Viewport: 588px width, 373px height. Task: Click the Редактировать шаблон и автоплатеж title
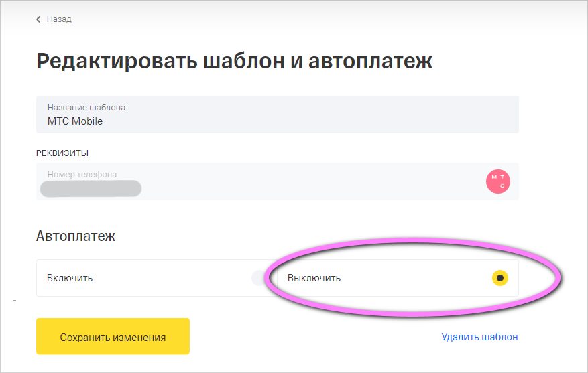(x=234, y=60)
